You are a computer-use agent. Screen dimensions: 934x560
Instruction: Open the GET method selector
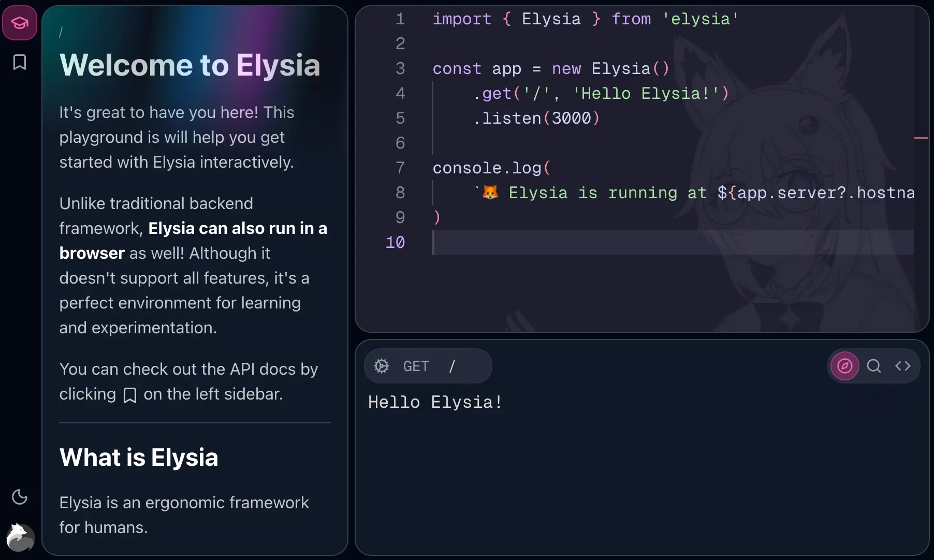tap(416, 366)
